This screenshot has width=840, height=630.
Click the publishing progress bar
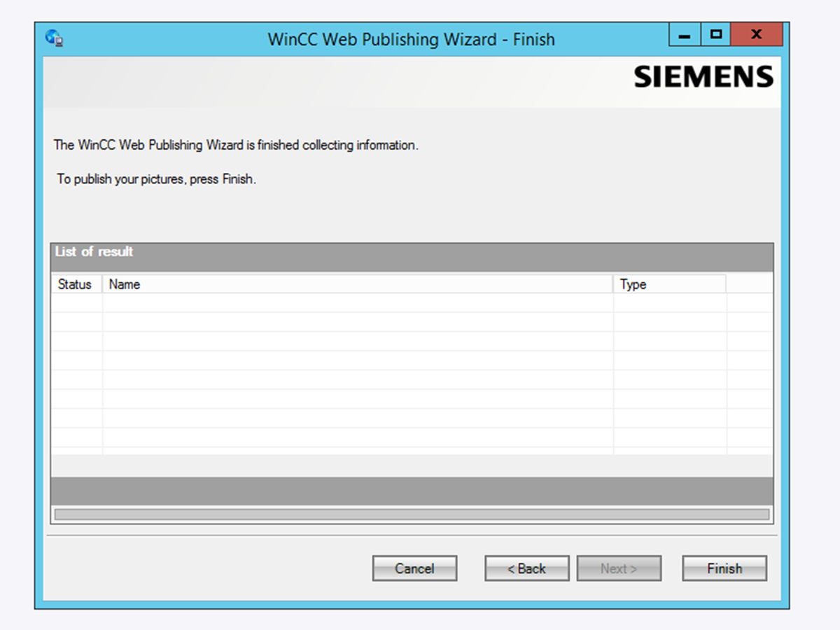pos(412,514)
